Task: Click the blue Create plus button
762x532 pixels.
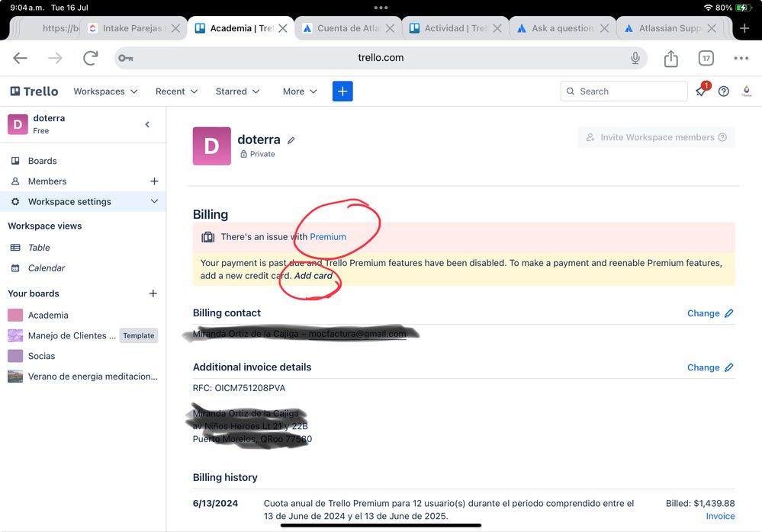Action: pos(342,91)
